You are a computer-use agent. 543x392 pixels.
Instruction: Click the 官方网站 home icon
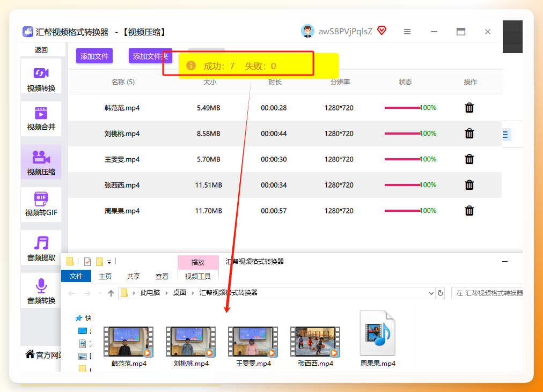tap(30, 354)
